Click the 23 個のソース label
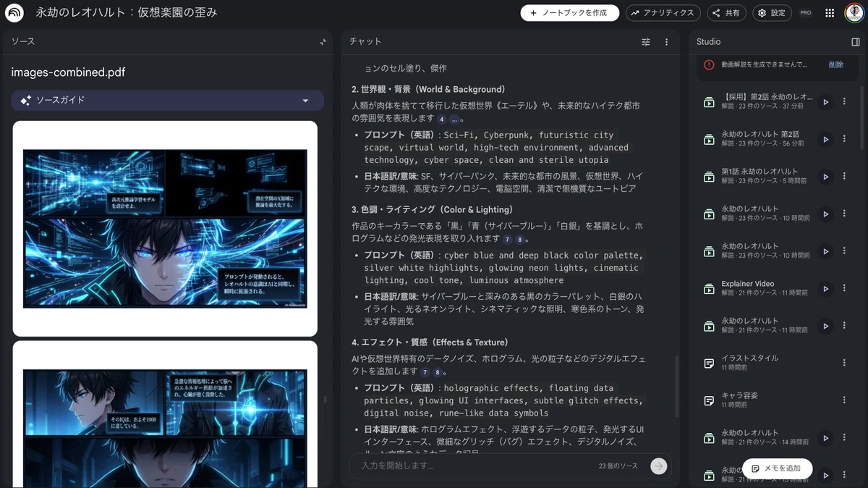This screenshot has height=488, width=868. click(618, 466)
